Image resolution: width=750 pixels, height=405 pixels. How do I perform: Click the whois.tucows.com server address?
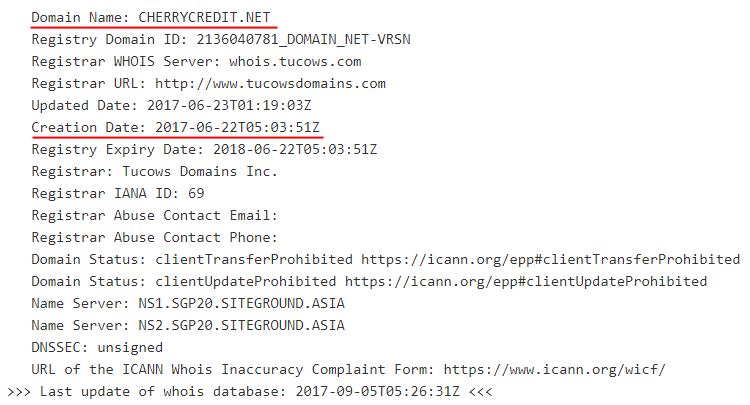(x=295, y=62)
